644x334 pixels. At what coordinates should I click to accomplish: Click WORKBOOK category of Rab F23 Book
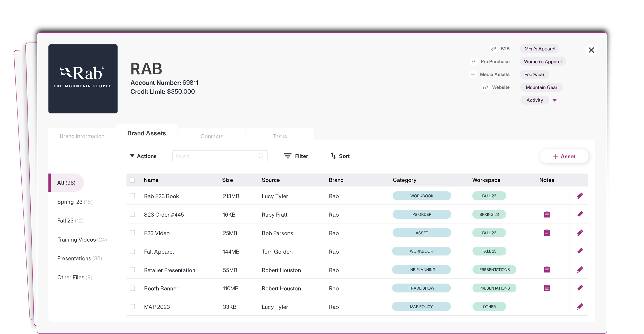point(422,196)
